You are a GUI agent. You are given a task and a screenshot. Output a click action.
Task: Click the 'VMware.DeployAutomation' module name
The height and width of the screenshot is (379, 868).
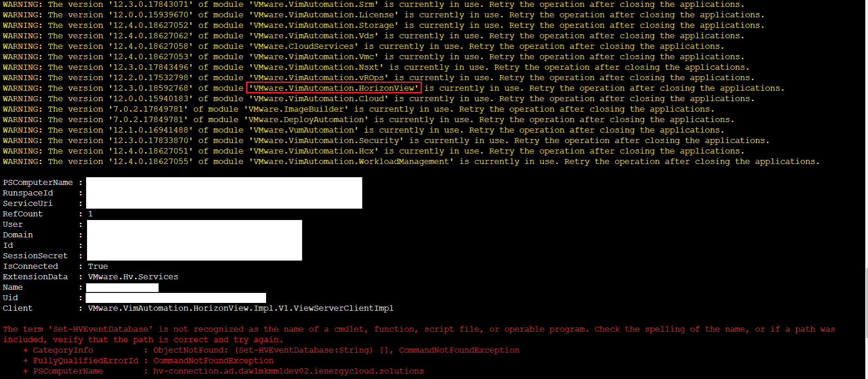click(x=307, y=120)
